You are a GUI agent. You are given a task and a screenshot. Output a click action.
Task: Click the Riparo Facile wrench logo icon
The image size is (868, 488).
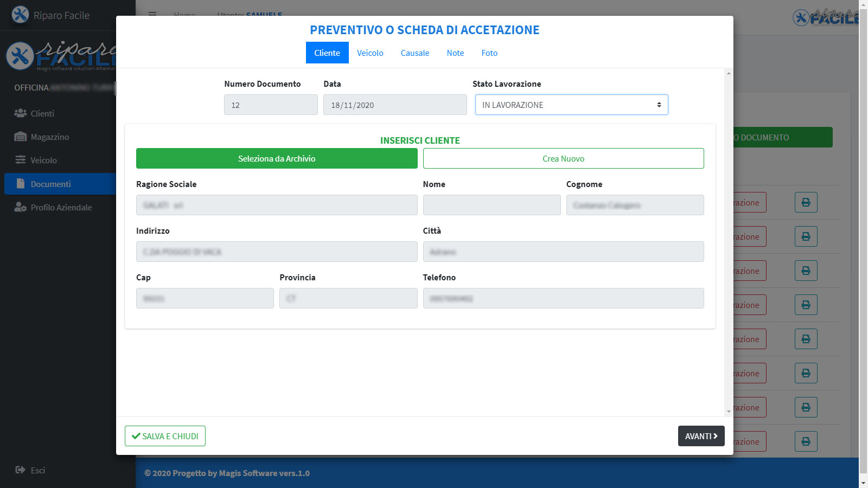coord(20,15)
